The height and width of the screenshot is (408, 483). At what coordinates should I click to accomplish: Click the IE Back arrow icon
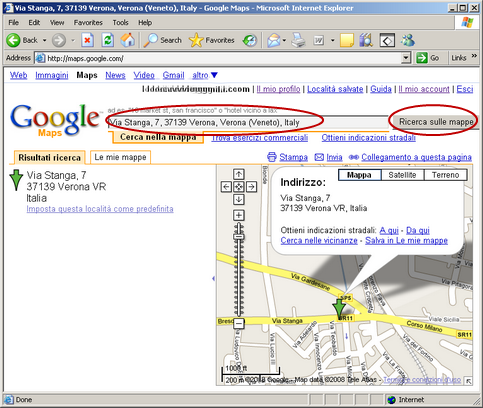[x=13, y=40]
